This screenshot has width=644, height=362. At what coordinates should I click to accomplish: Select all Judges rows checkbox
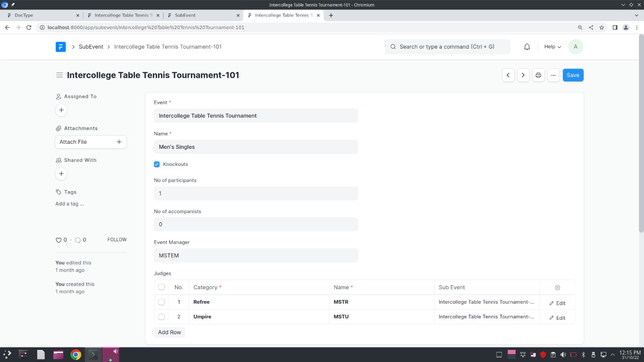(x=161, y=287)
